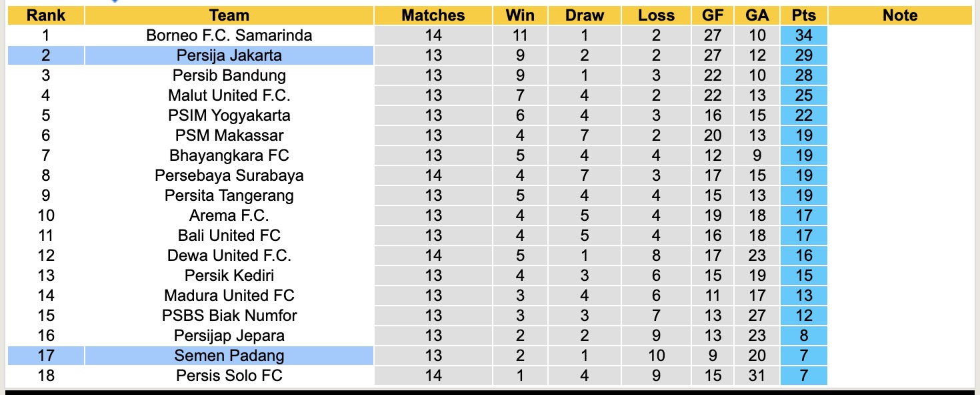Click the Malut United F.C. team name
The height and width of the screenshot is (395, 980).
pos(229,95)
